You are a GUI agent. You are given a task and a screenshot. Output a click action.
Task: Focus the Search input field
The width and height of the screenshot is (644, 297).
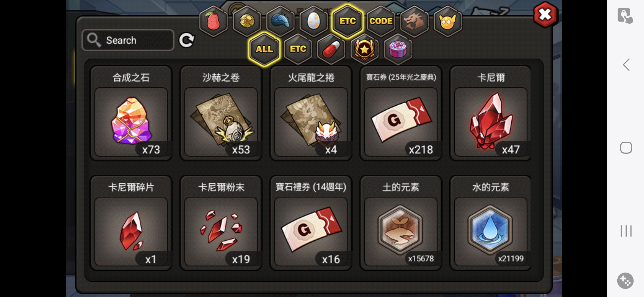tap(128, 40)
